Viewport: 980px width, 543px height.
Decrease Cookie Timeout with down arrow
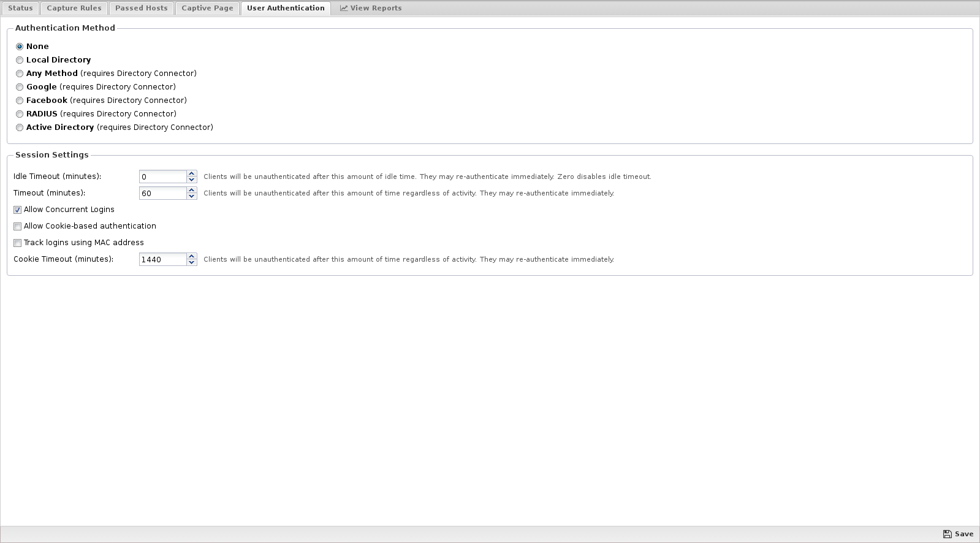tap(192, 263)
